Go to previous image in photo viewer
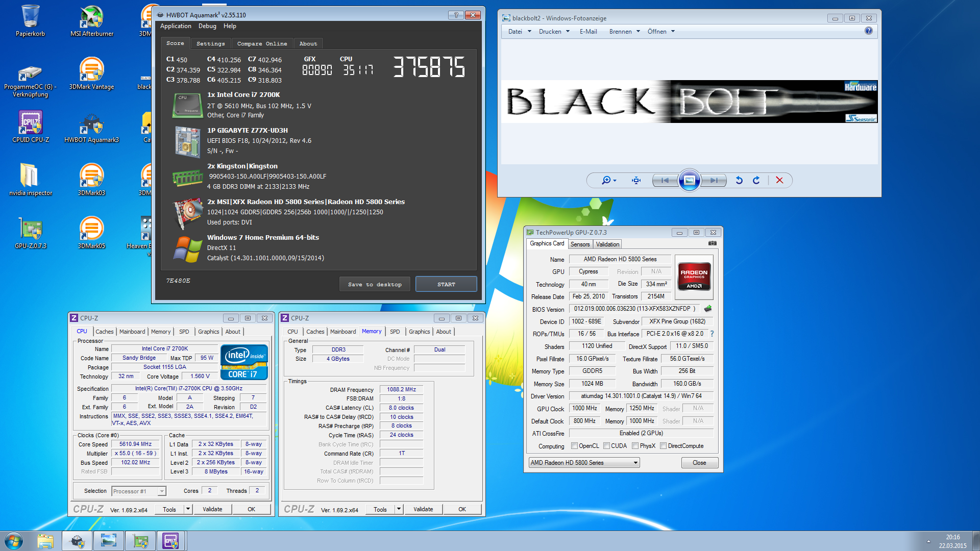 pyautogui.click(x=665, y=180)
